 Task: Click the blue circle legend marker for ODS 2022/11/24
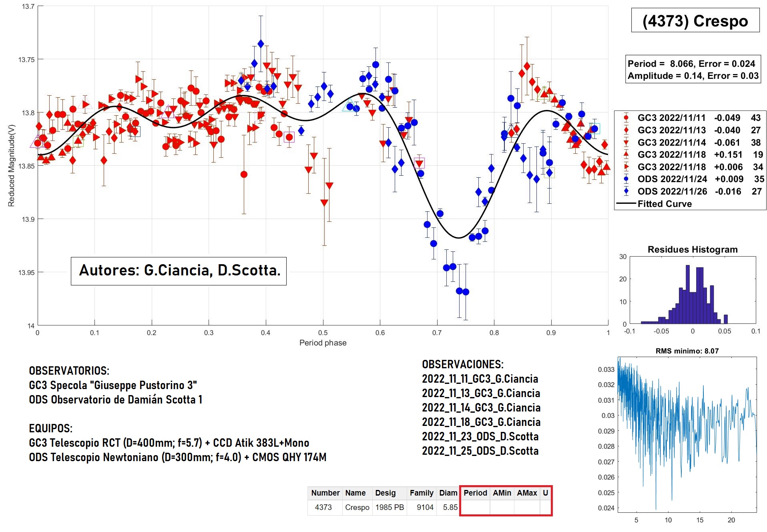pyautogui.click(x=626, y=179)
